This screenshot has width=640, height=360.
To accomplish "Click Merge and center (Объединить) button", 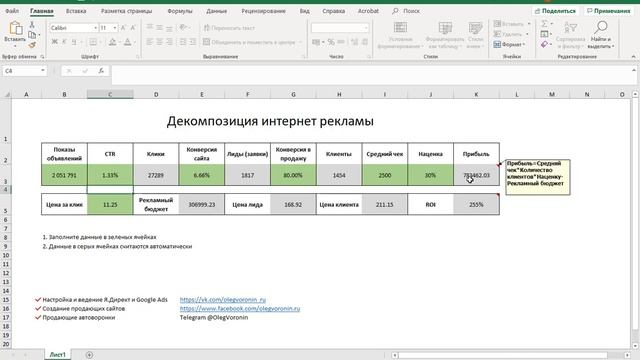I will (252, 42).
